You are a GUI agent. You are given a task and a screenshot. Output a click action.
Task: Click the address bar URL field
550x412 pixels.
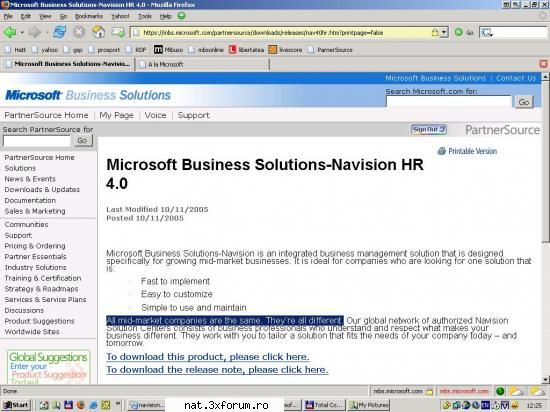tap(285, 33)
